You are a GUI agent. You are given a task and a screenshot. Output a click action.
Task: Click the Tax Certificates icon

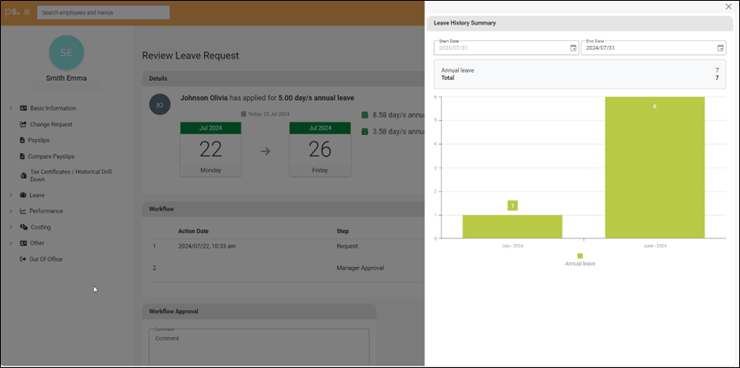[23, 176]
